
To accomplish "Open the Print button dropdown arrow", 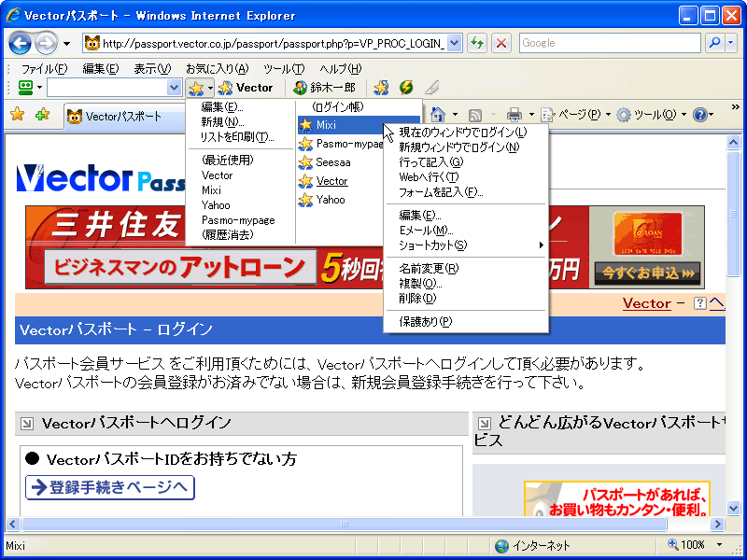I will 531,115.
